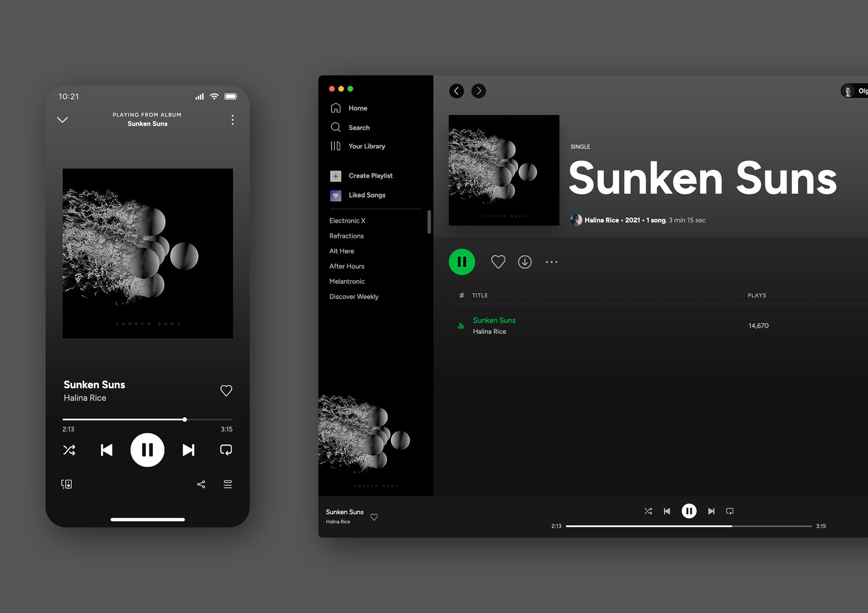Click the phone player progress slider
Screen dimensions: 868x613
(147, 420)
